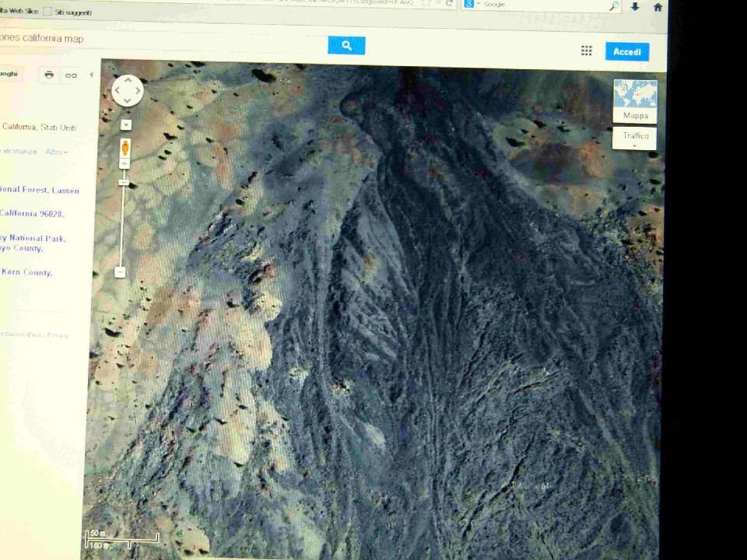The image size is (747, 560).
Task: Open the California 96028 result
Action: pos(31,213)
